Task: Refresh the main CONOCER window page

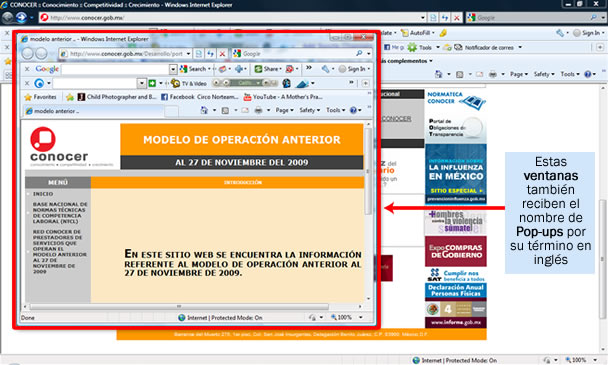Action: (x=445, y=17)
